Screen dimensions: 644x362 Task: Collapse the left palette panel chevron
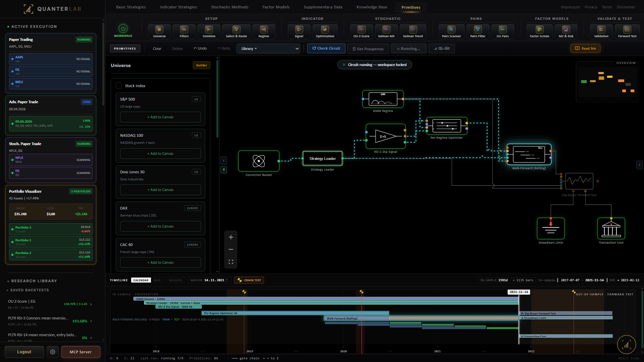[224, 161]
